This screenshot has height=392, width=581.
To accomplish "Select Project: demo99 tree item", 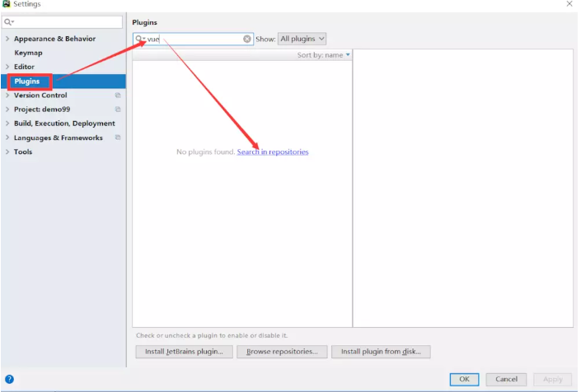I will 42,110.
